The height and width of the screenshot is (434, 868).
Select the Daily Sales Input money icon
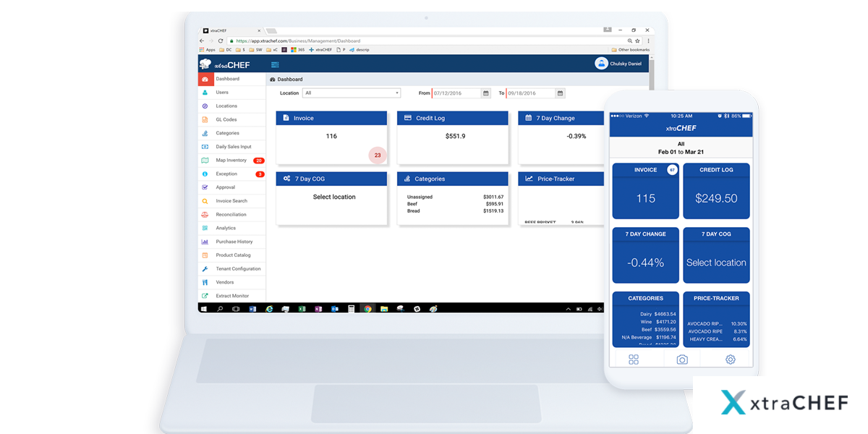(206, 146)
